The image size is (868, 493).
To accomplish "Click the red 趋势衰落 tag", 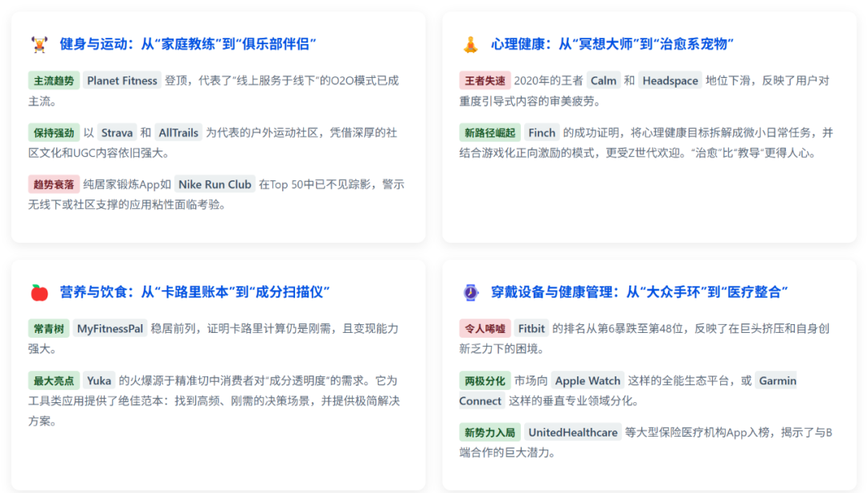I will point(53,184).
